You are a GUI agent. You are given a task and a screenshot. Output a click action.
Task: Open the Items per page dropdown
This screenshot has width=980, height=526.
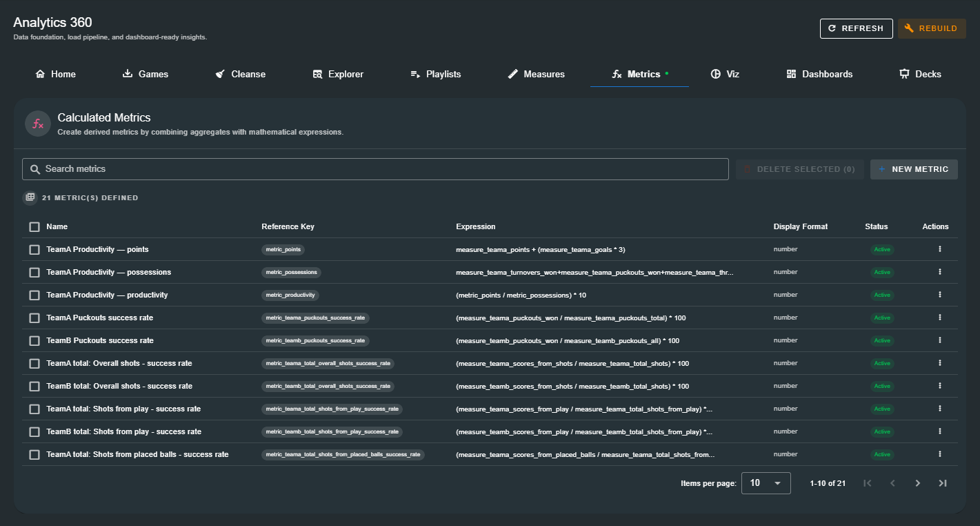(x=766, y=483)
